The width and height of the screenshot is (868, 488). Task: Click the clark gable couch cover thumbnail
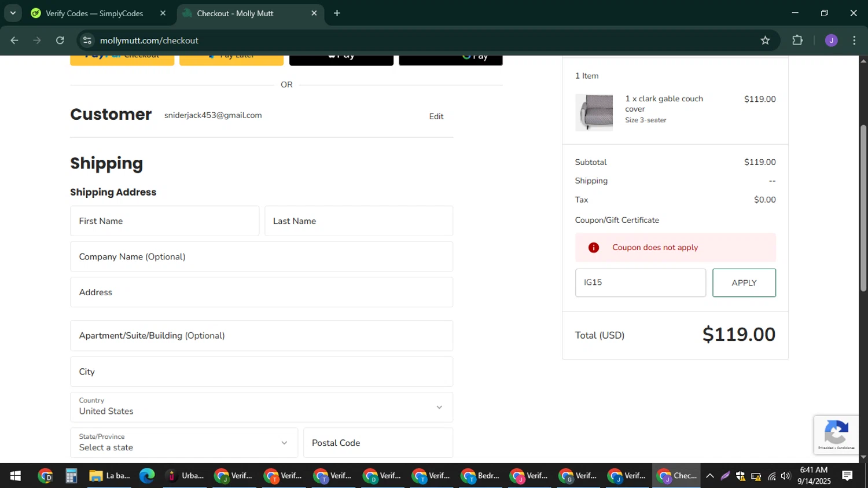pyautogui.click(x=594, y=112)
